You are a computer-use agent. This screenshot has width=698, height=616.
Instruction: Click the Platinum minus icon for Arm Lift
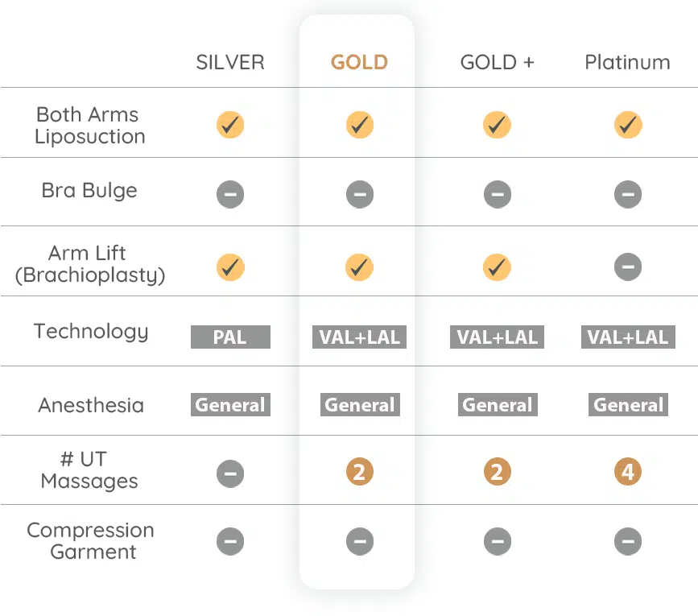pyautogui.click(x=627, y=267)
